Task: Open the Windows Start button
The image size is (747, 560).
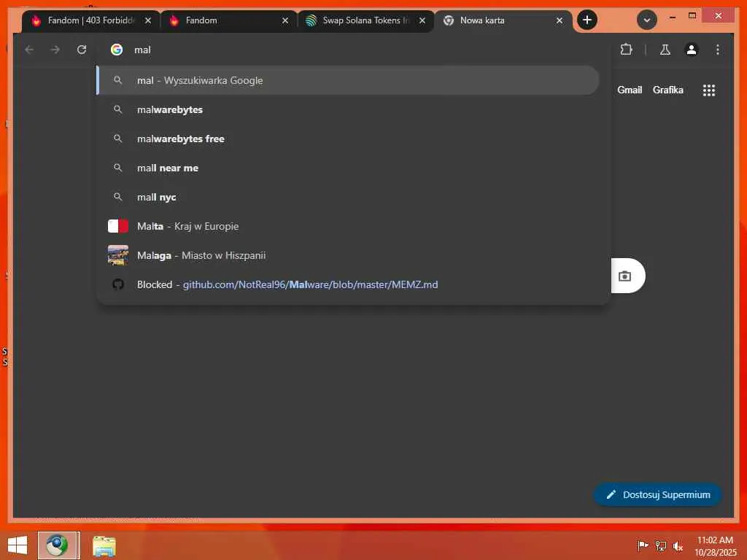Action: (x=18, y=545)
